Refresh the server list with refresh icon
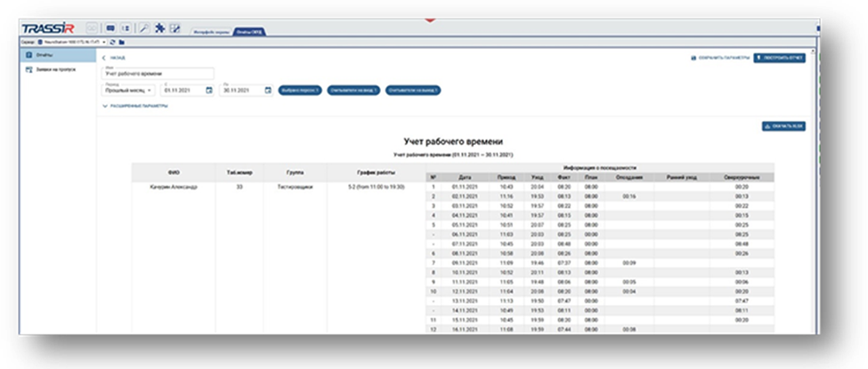The width and height of the screenshot is (868, 369). (112, 42)
